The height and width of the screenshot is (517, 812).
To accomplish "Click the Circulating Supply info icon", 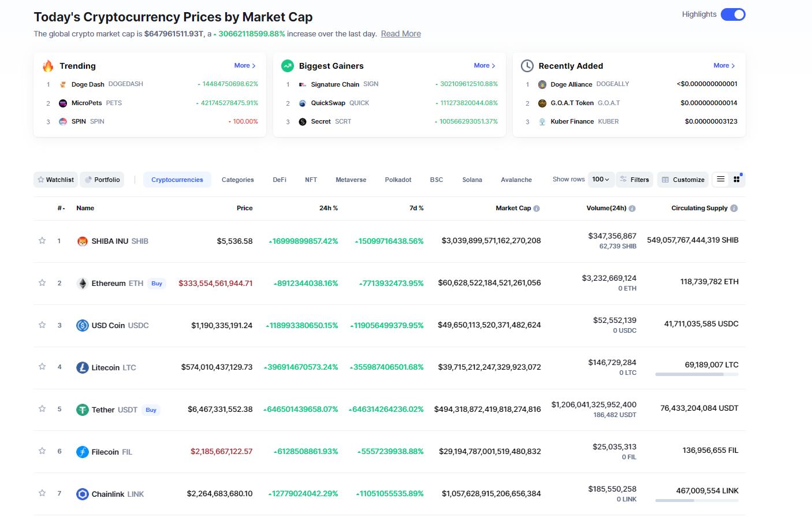I will (x=734, y=209).
